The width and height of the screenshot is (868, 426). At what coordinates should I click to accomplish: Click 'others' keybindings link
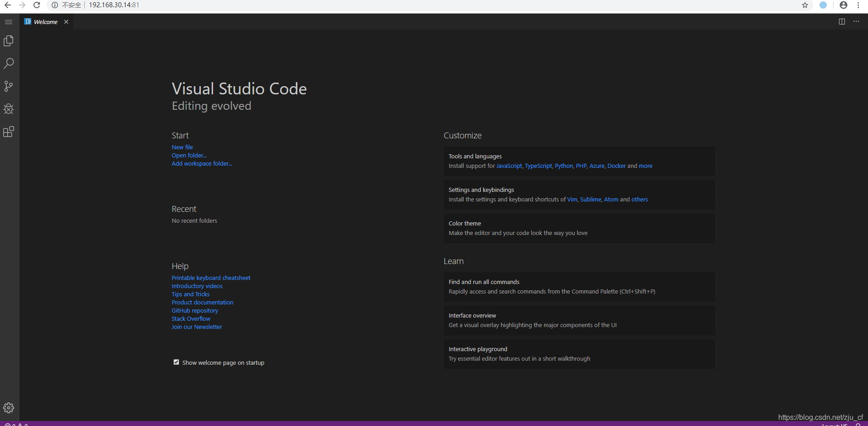coord(640,199)
